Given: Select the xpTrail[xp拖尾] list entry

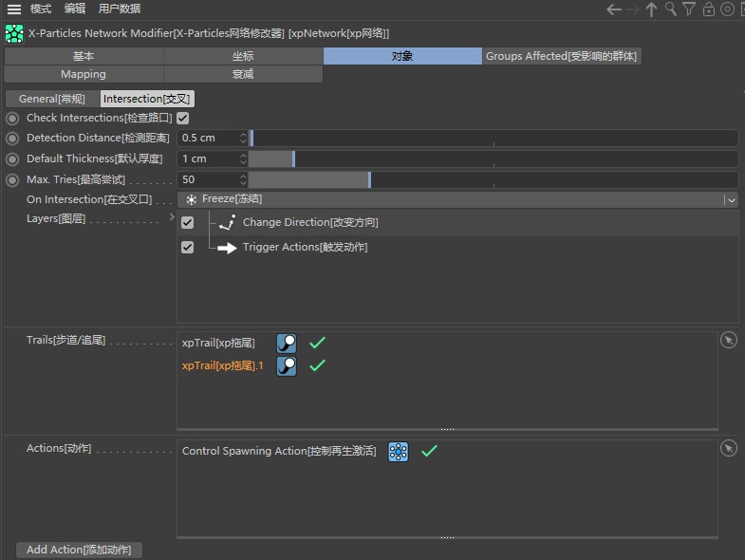Looking at the screenshot, I should coord(218,344).
